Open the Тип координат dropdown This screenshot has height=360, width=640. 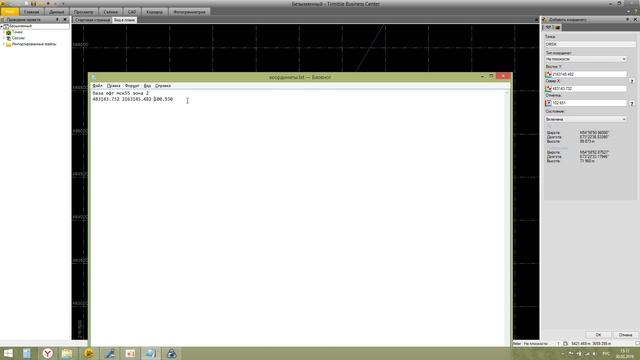point(586,59)
